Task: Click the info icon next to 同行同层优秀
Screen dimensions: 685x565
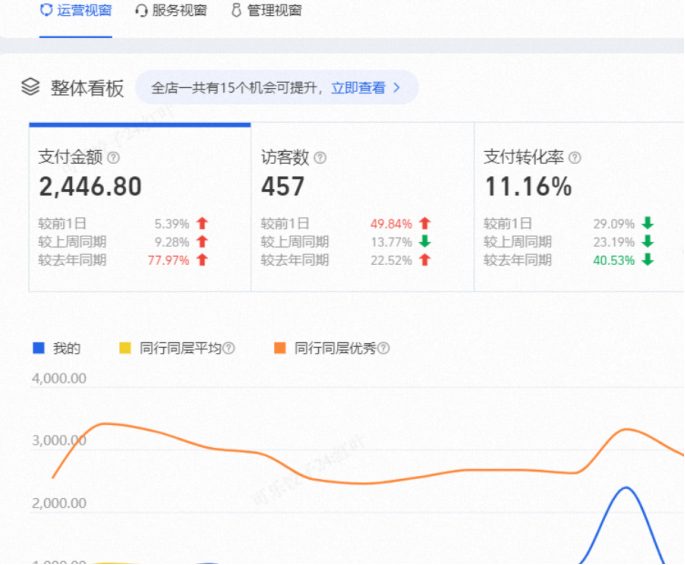Action: click(x=383, y=349)
